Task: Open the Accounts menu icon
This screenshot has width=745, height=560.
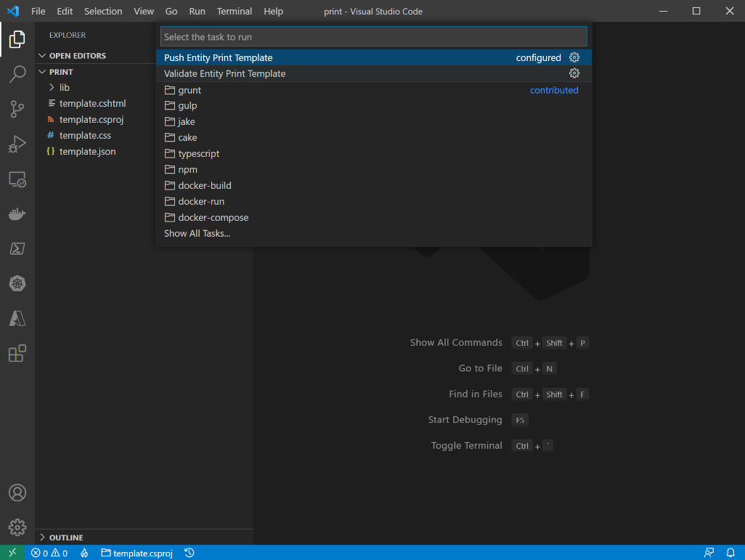Action: pyautogui.click(x=17, y=492)
